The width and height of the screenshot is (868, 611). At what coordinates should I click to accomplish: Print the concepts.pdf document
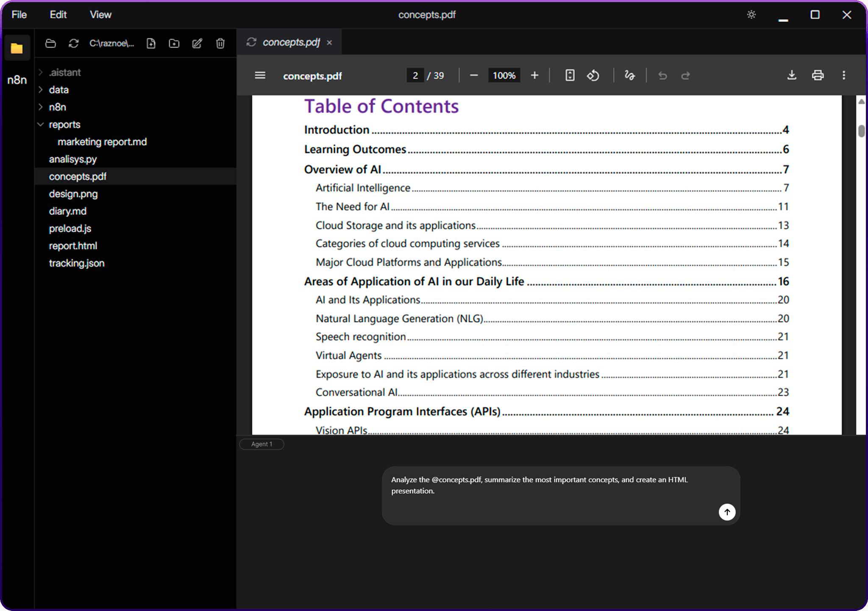click(x=818, y=75)
